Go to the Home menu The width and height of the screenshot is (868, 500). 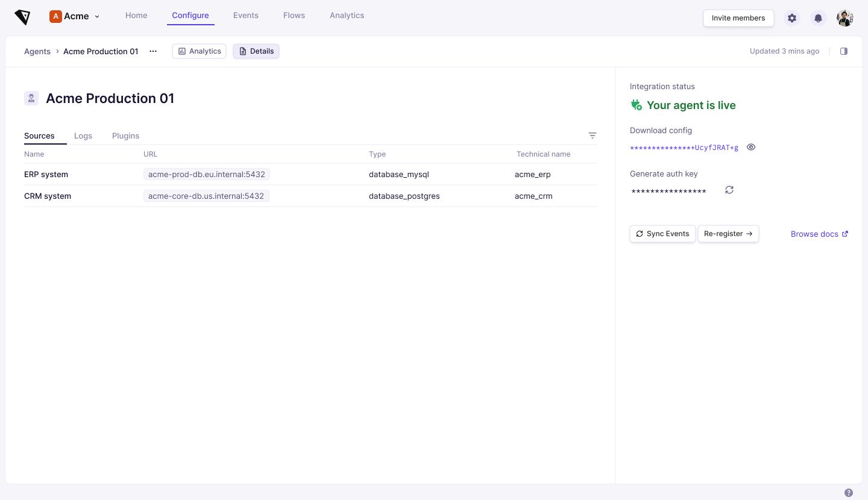(136, 16)
